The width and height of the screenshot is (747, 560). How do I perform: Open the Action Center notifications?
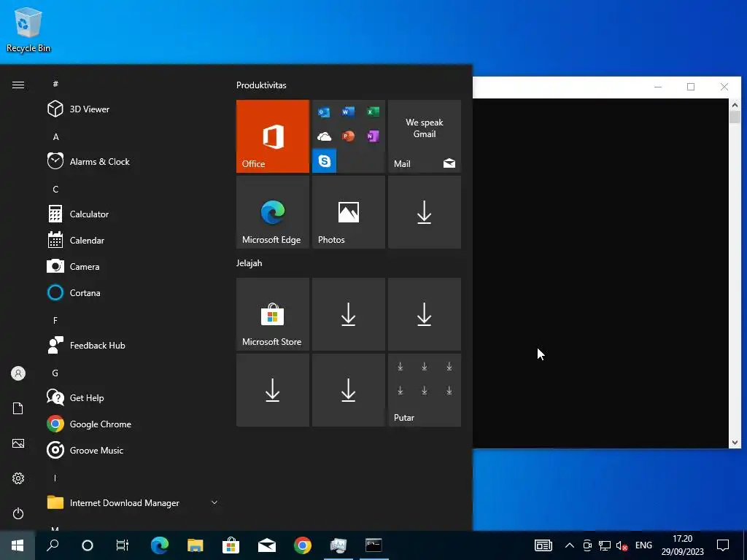click(723, 545)
